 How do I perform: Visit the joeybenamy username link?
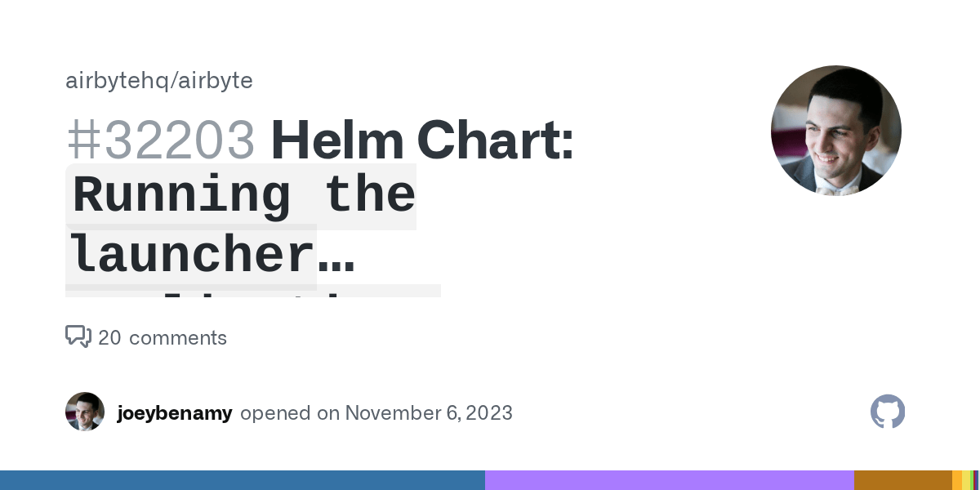175,412
